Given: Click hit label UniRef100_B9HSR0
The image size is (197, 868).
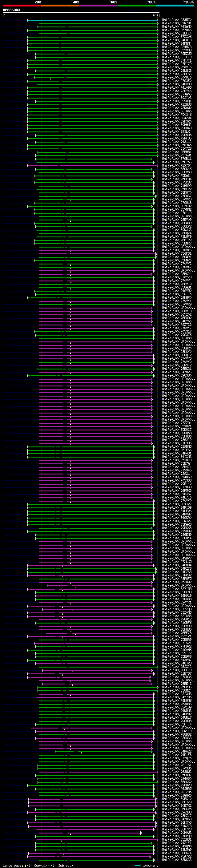Looking at the screenshot, I should [177, 121].
